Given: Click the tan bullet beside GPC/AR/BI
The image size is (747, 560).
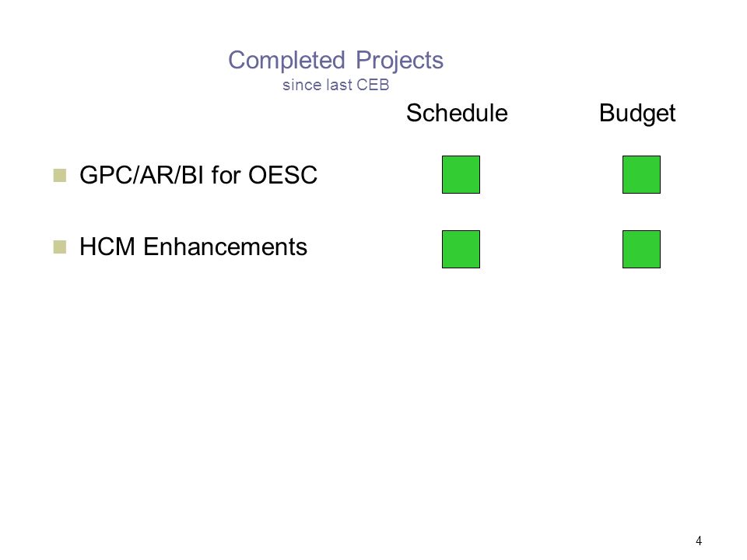Looking at the screenshot, I should click(60, 175).
